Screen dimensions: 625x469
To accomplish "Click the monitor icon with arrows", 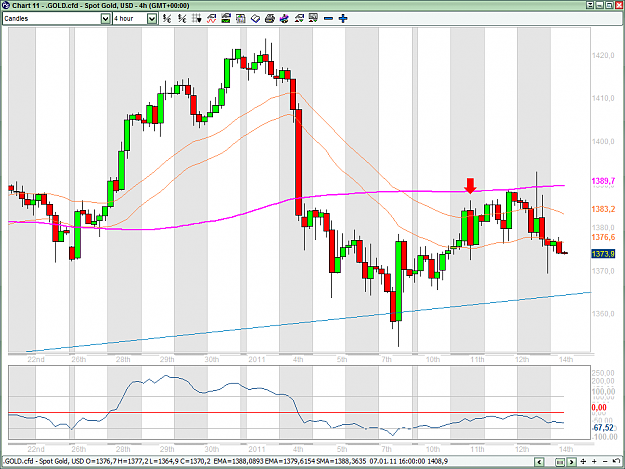I will coord(313,18).
